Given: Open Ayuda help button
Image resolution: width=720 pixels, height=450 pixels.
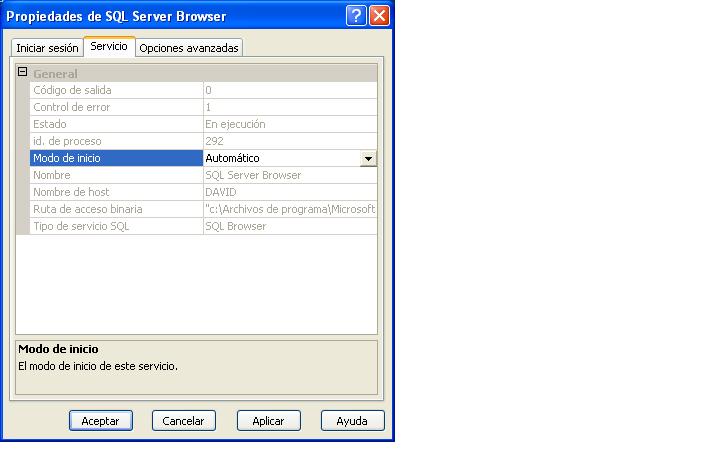Looking at the screenshot, I should (353, 421).
